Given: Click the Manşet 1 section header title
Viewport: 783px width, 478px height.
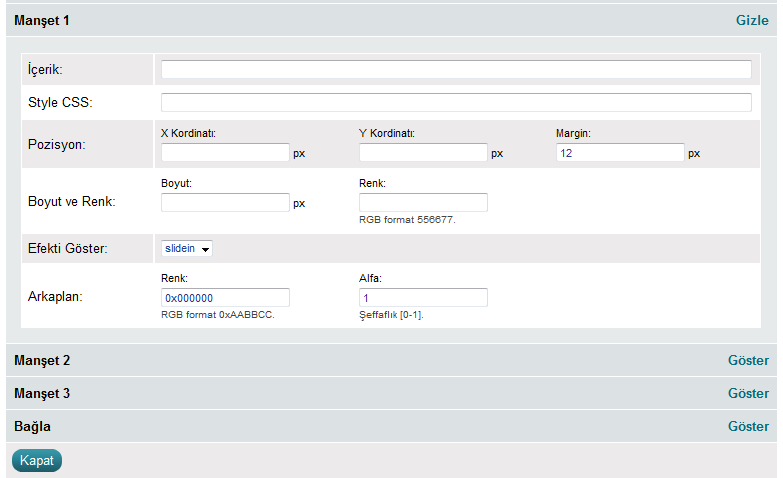Looking at the screenshot, I should 42,20.
